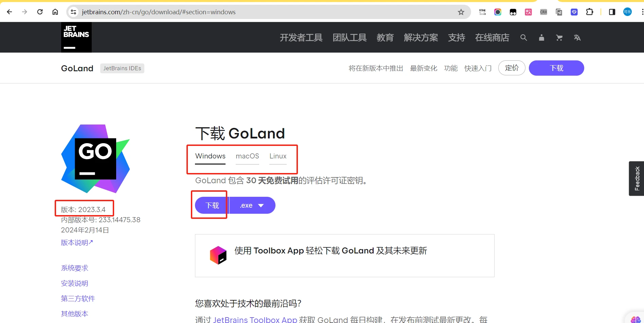Open the copy pages extension icon
644x323 pixels.
559,12
